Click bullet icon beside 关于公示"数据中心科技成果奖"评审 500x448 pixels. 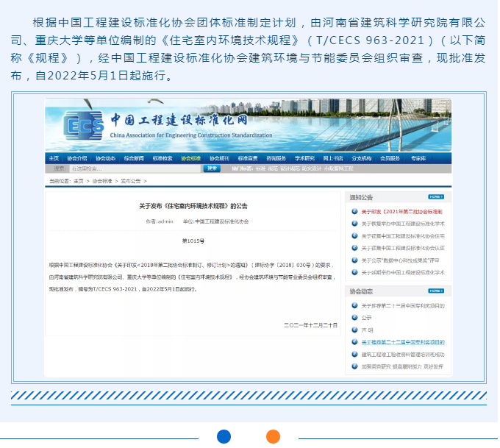(354, 260)
